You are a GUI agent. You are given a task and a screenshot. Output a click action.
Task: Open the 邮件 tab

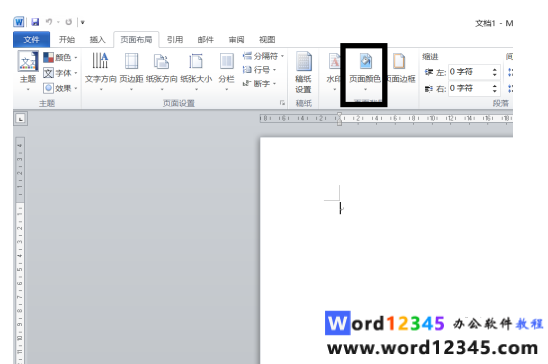tap(206, 39)
